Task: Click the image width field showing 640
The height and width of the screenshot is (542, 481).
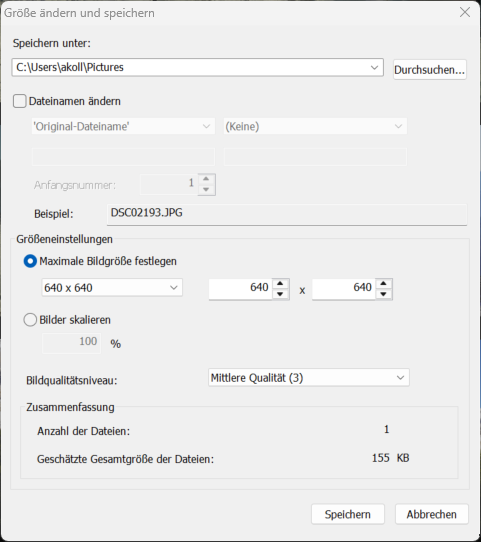Action: point(240,289)
